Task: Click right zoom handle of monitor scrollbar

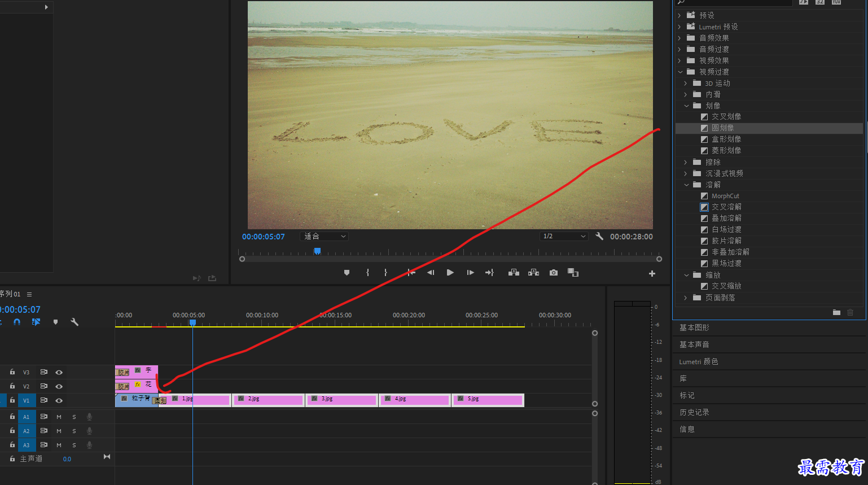Action: coord(659,259)
